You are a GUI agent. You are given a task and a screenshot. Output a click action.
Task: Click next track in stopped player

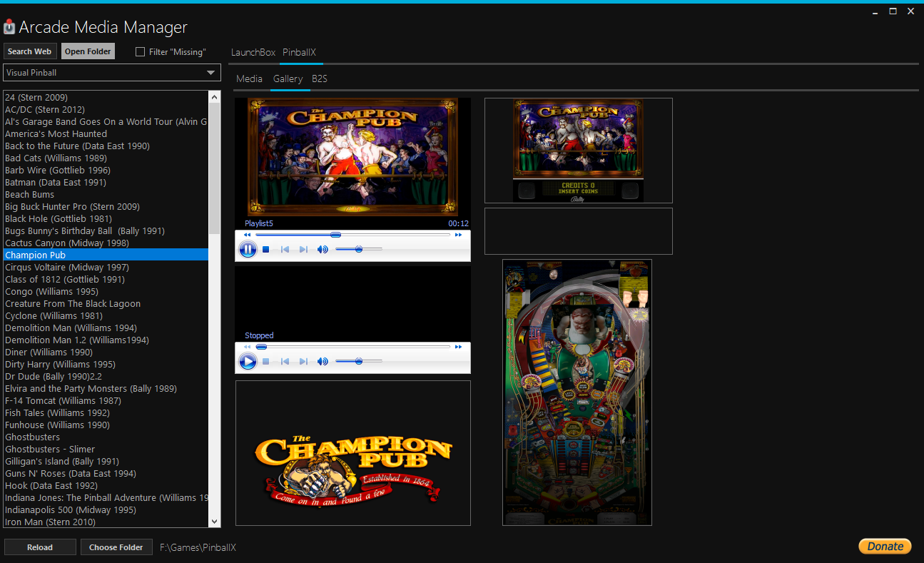pos(303,361)
